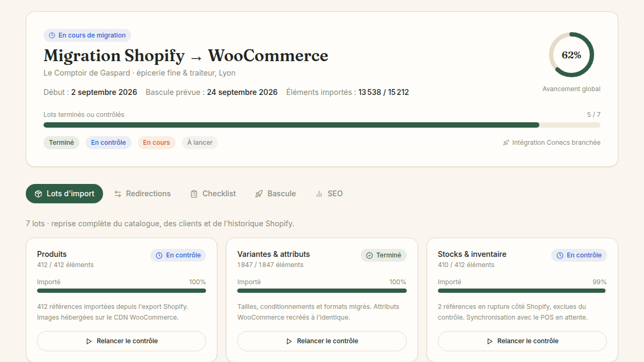Viewport: 644px width, 362px height.
Task: Click play icon in Stocks & inventaire button
Action: point(490,341)
